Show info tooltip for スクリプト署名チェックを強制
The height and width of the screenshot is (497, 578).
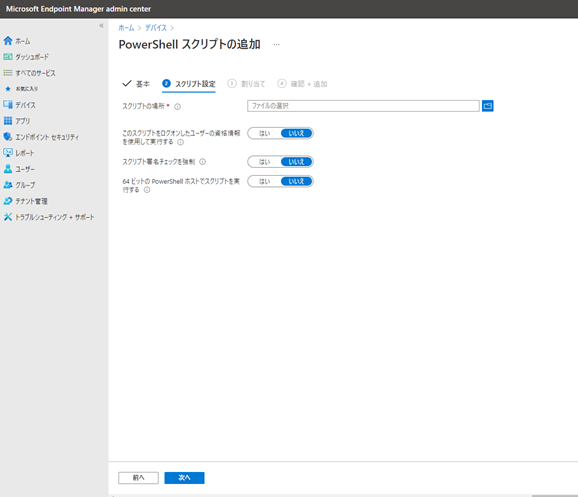click(x=202, y=162)
